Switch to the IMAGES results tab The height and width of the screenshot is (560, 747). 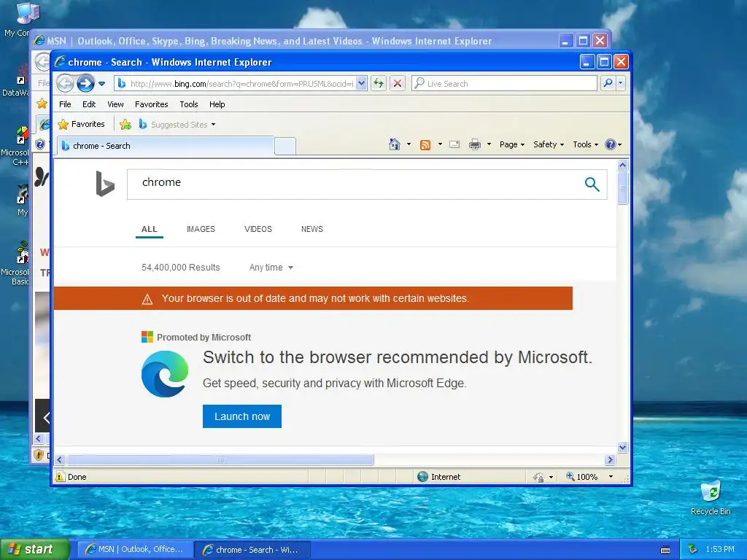pyautogui.click(x=201, y=229)
